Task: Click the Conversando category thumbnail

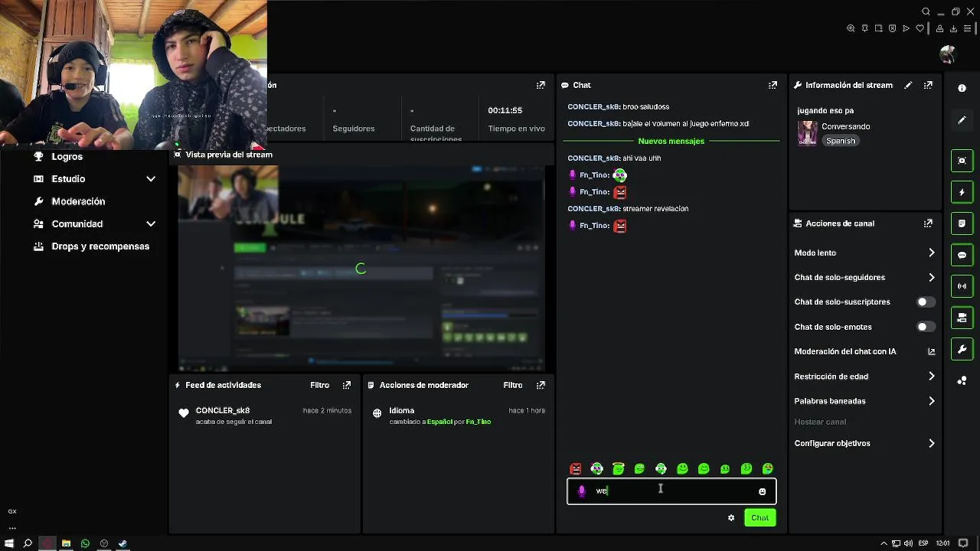Action: (x=807, y=133)
